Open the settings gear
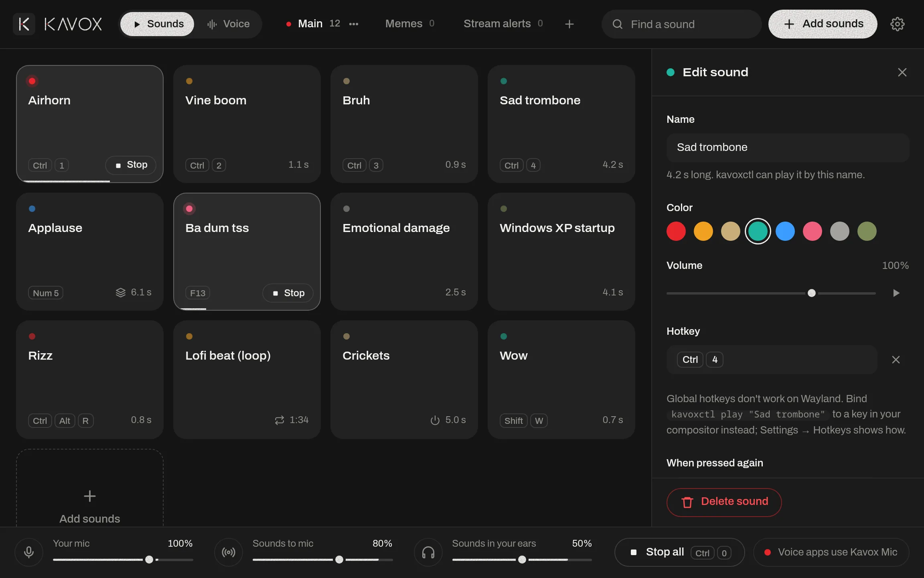924x578 pixels. pos(897,24)
